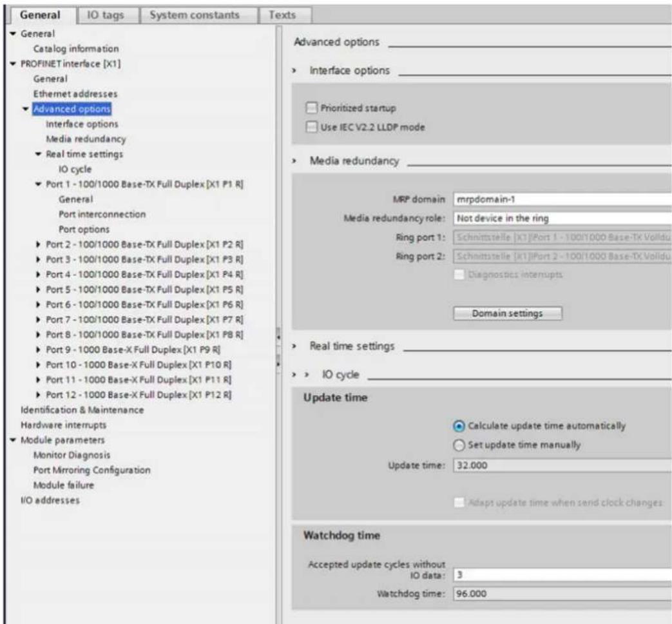
Task: Open the Ring port 1 dropdown
Action: [562, 237]
